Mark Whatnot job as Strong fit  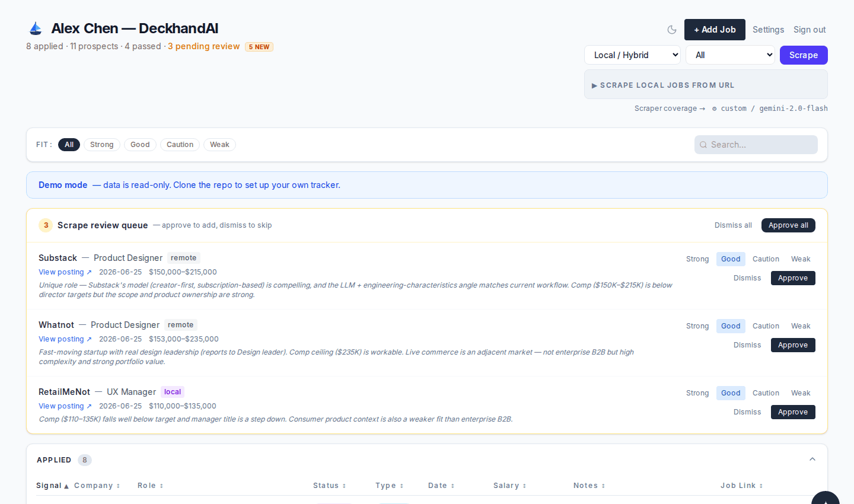point(697,326)
